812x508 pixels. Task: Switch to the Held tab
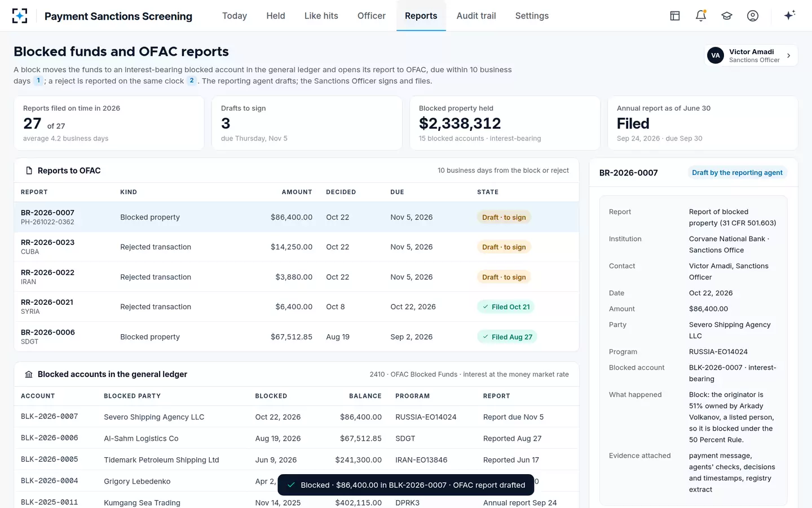(276, 16)
